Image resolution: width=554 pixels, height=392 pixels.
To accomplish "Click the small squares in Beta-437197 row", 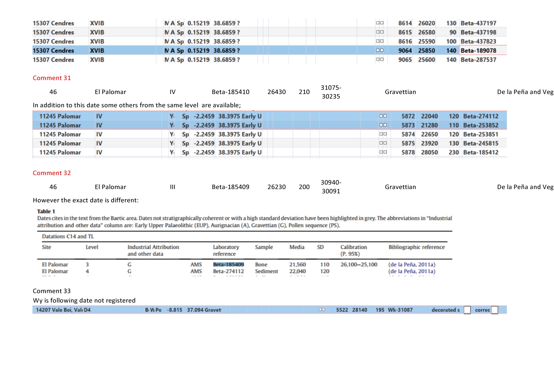I will [x=379, y=23].
